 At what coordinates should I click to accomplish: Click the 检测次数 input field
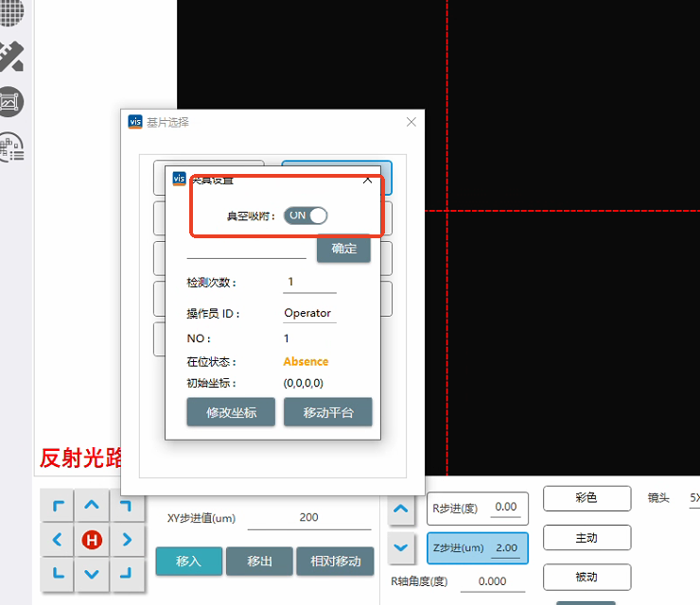309,282
